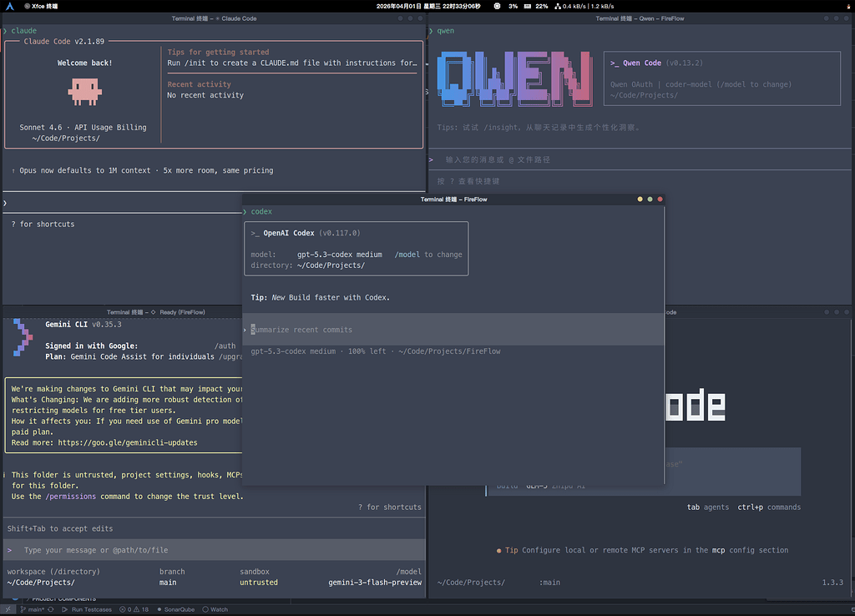The height and width of the screenshot is (616, 855).
Task: Click 'Run Testcases' in the status bar
Action: [x=87, y=609]
